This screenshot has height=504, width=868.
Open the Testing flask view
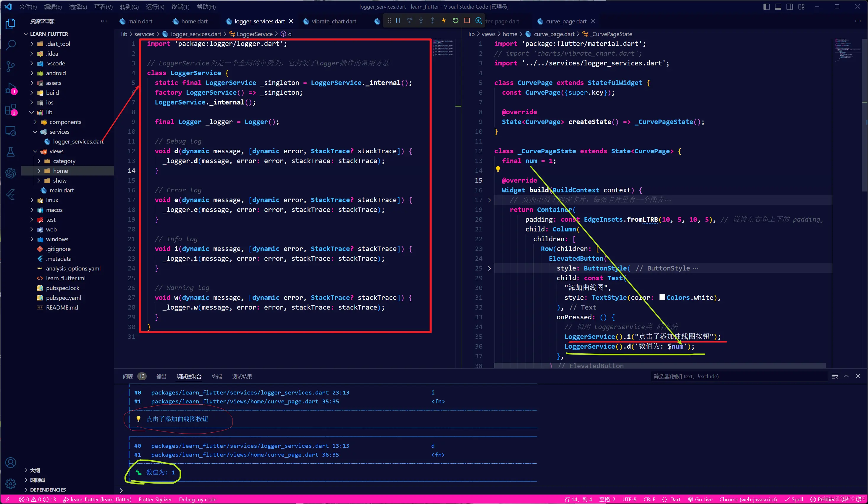pos(11,152)
